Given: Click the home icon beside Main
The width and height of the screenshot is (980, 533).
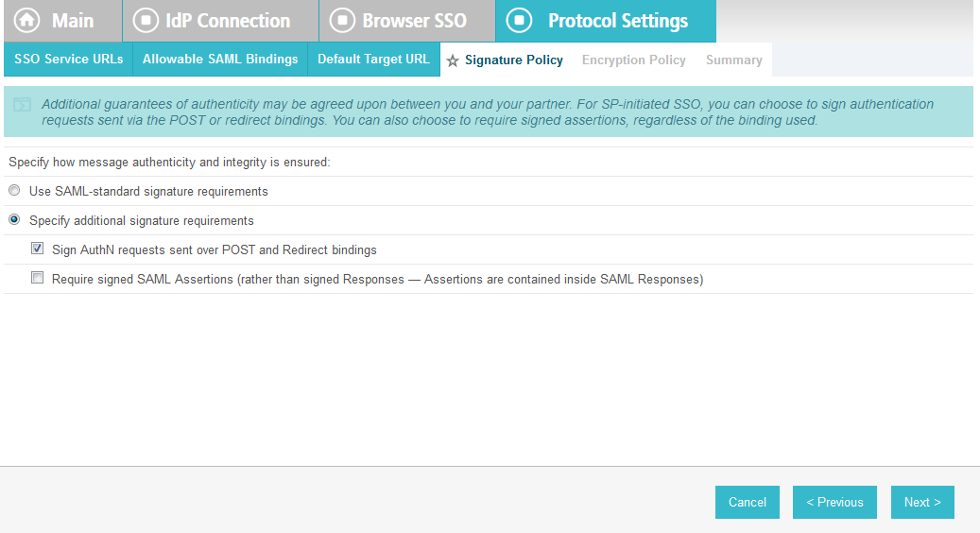Looking at the screenshot, I should (26, 20).
